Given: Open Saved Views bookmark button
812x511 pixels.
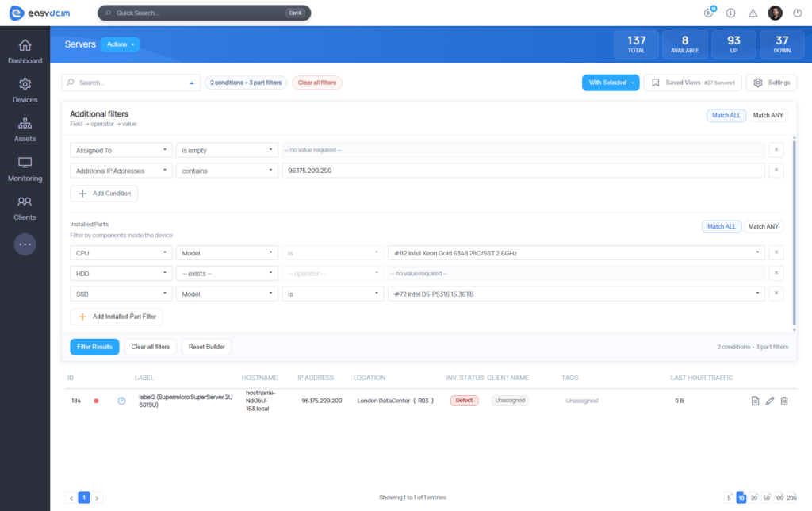Looking at the screenshot, I should click(x=692, y=83).
